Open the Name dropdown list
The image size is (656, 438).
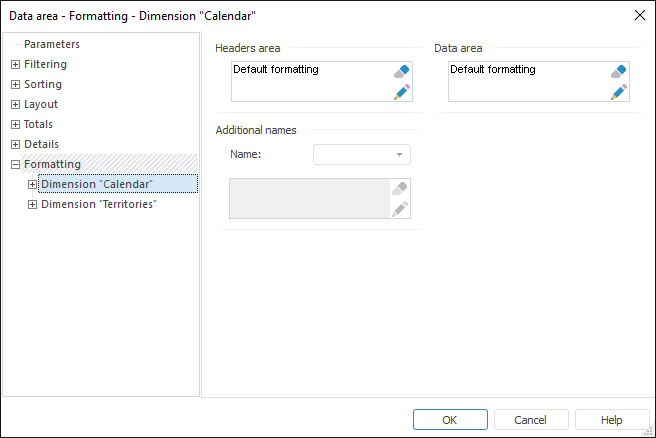point(399,154)
